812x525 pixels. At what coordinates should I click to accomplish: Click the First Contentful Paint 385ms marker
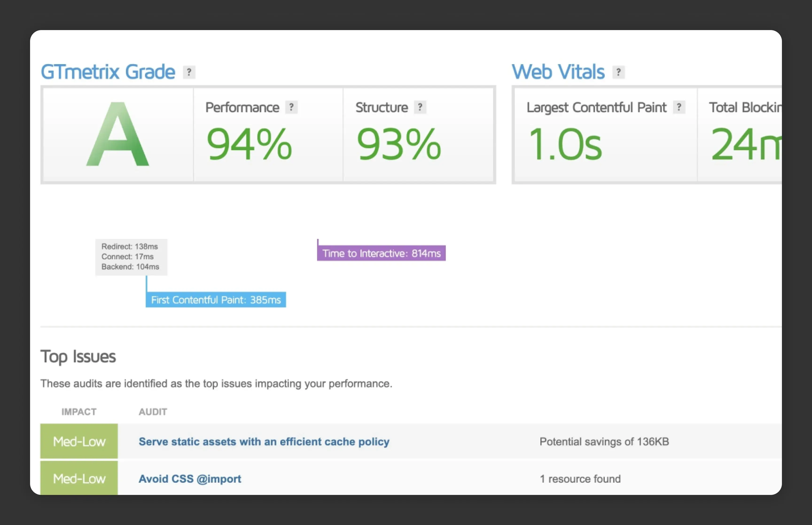coord(216,300)
